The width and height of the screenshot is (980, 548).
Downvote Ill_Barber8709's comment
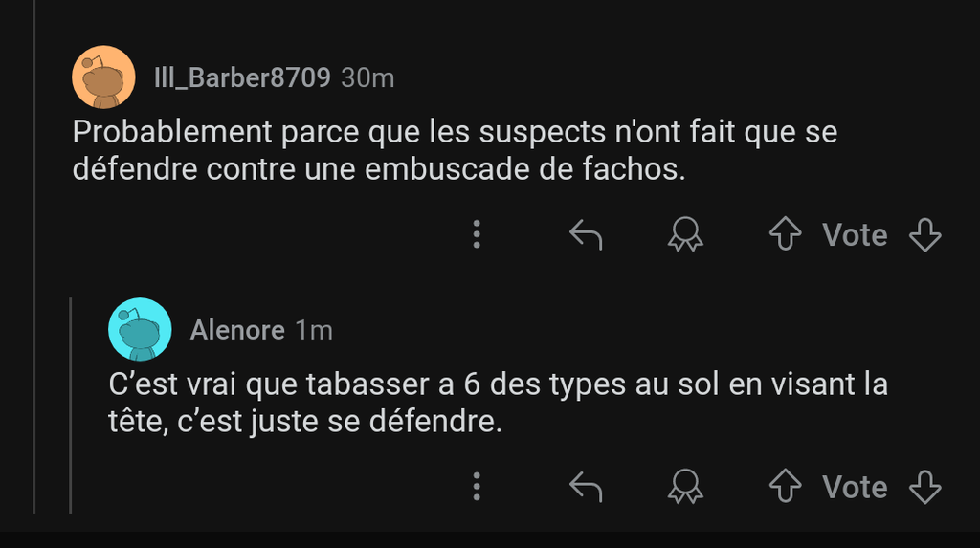point(925,234)
